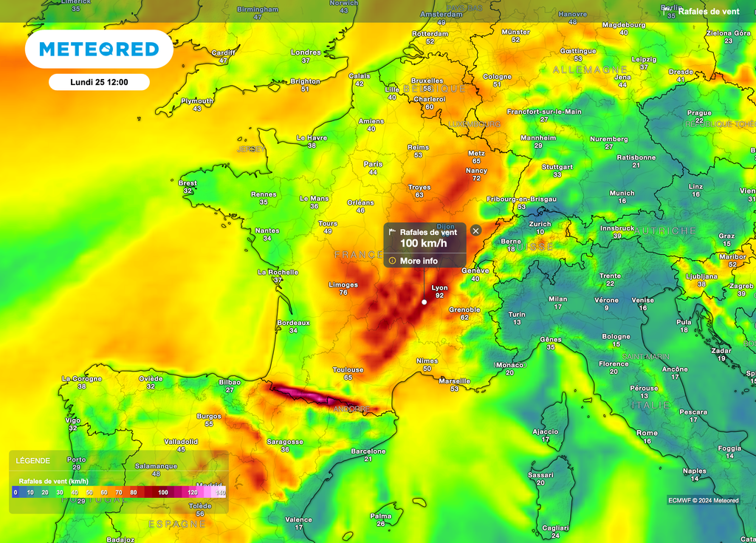This screenshot has height=543, width=756.
Task: Select the Saragosse 36 city label
Action: (285, 445)
